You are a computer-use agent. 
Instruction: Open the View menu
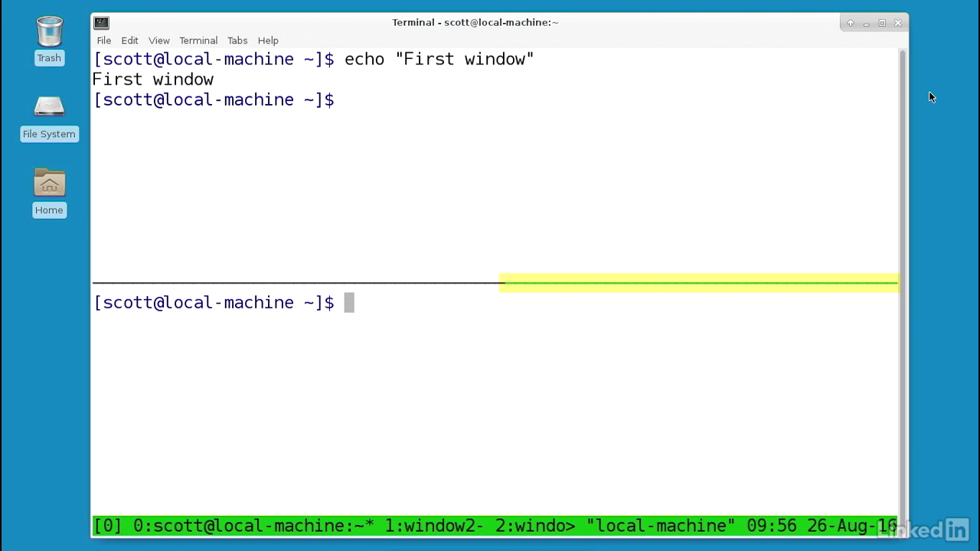coord(158,41)
